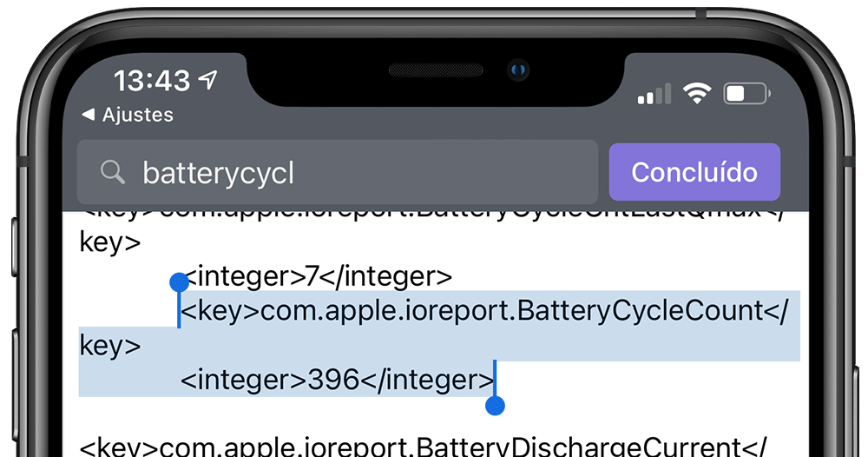This screenshot has width=868, height=457.
Task: Tap the front camera lens in the notch
Action: pos(518,70)
